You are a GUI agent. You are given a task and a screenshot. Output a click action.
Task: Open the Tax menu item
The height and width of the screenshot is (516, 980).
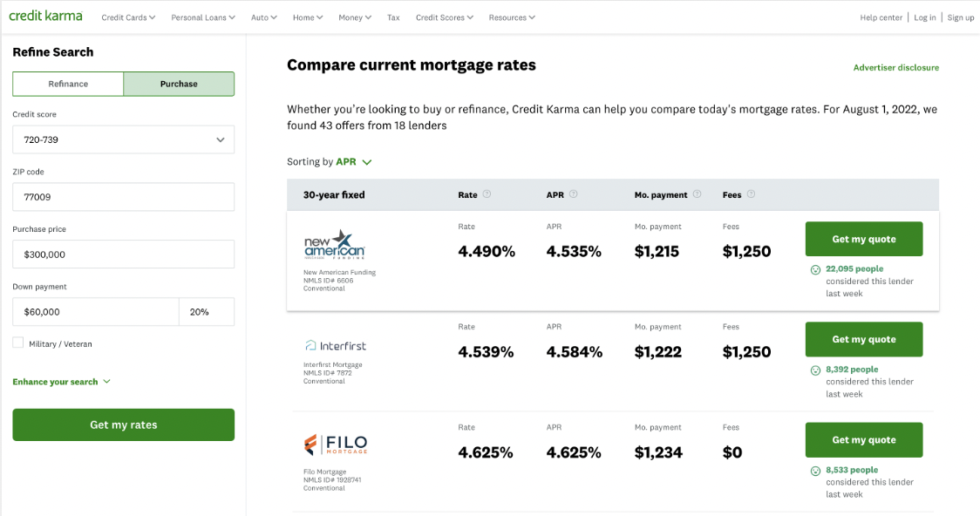[395, 17]
